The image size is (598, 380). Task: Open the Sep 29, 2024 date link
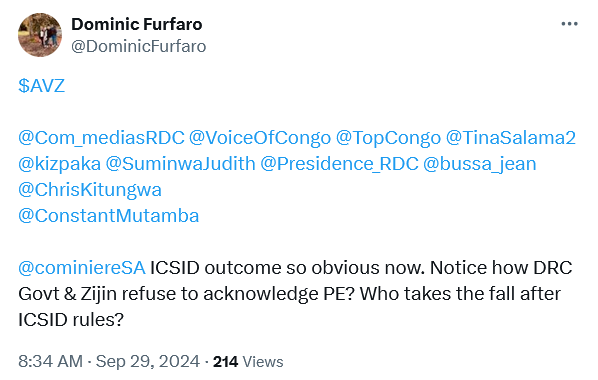148,361
